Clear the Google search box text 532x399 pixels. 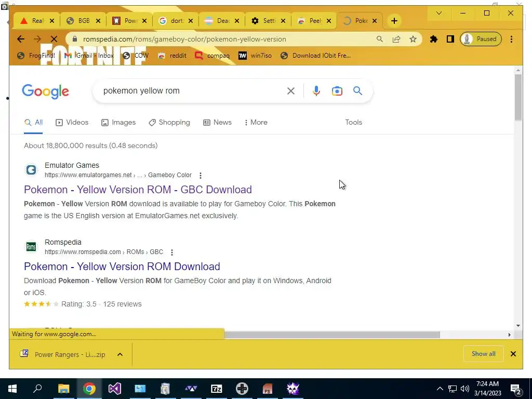tap(291, 91)
